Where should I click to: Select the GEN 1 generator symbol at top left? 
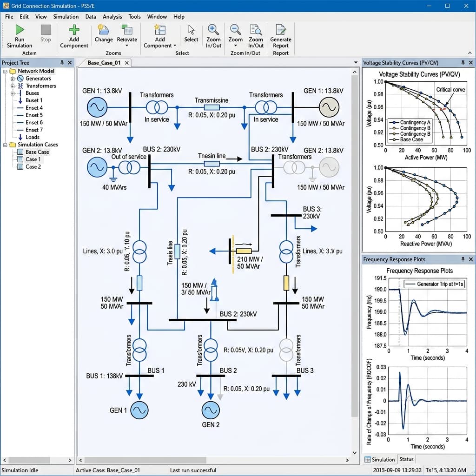click(97, 107)
